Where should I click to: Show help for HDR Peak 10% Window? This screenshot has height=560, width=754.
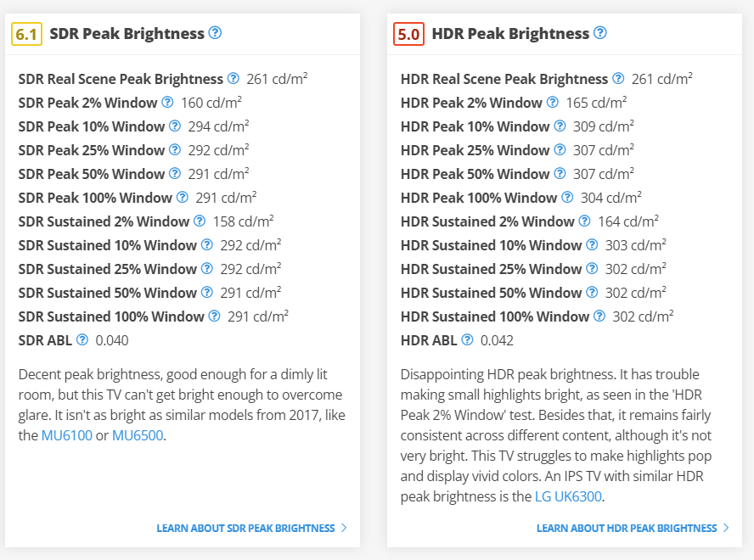pos(560,126)
